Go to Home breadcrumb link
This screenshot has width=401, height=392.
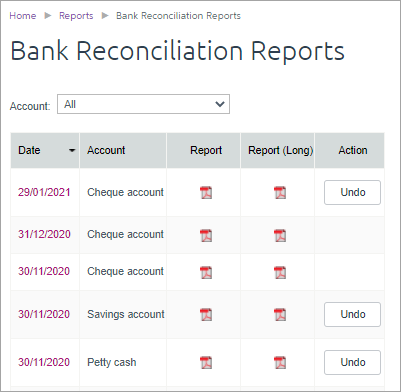click(x=23, y=16)
